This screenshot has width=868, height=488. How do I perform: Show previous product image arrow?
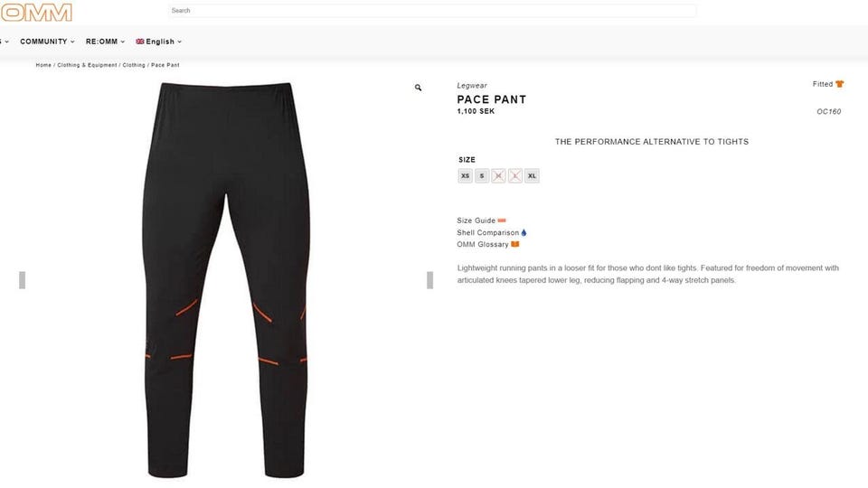[22, 280]
